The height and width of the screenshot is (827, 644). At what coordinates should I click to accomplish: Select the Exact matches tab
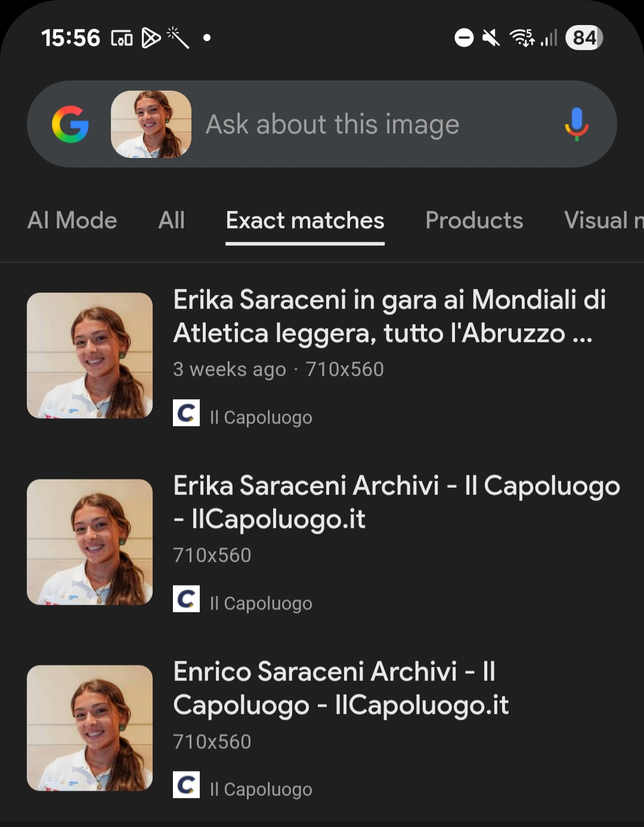point(305,221)
